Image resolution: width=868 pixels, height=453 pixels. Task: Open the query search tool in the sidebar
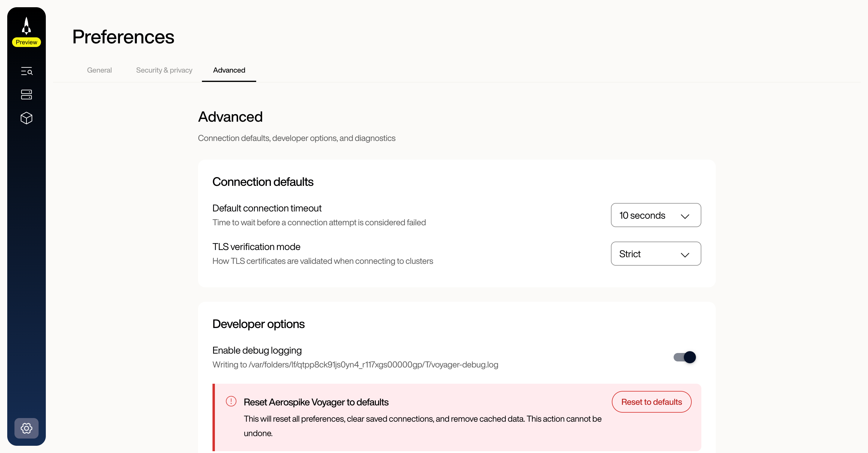pos(26,71)
